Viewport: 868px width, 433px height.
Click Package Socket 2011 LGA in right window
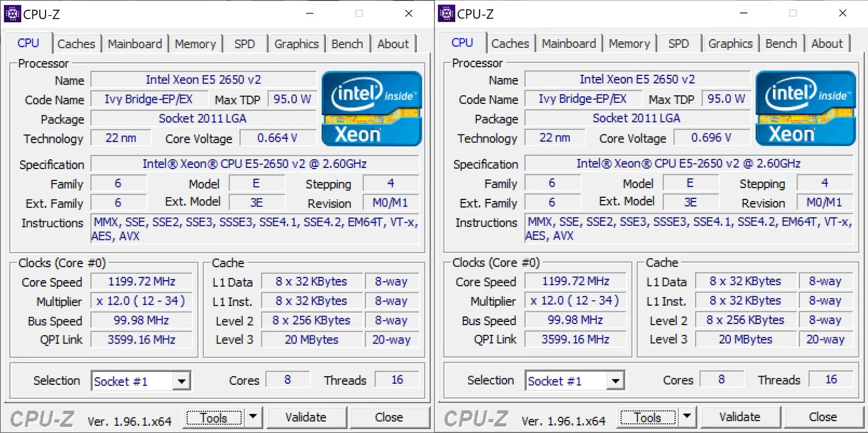click(637, 118)
